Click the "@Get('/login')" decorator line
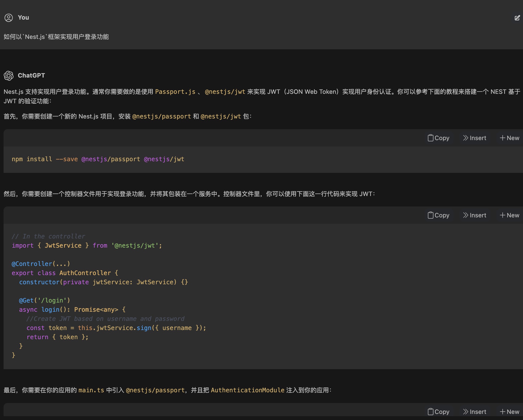This screenshot has width=523, height=420. click(45, 301)
